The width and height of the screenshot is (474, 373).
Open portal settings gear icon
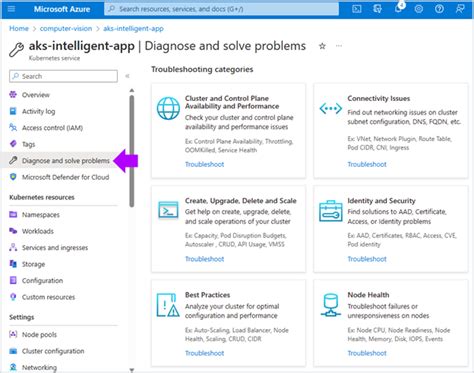pos(419,9)
